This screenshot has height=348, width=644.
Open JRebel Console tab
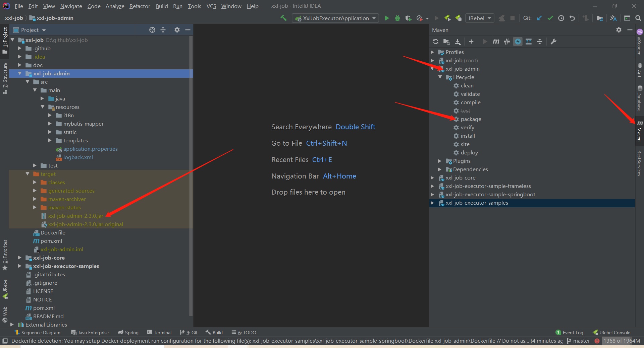point(611,333)
